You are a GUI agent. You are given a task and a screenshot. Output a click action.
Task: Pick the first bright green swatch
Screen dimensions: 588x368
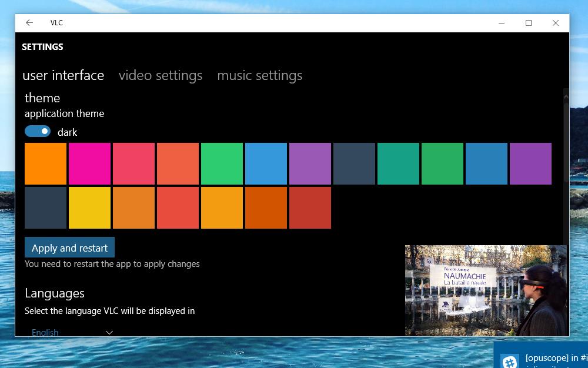point(222,164)
